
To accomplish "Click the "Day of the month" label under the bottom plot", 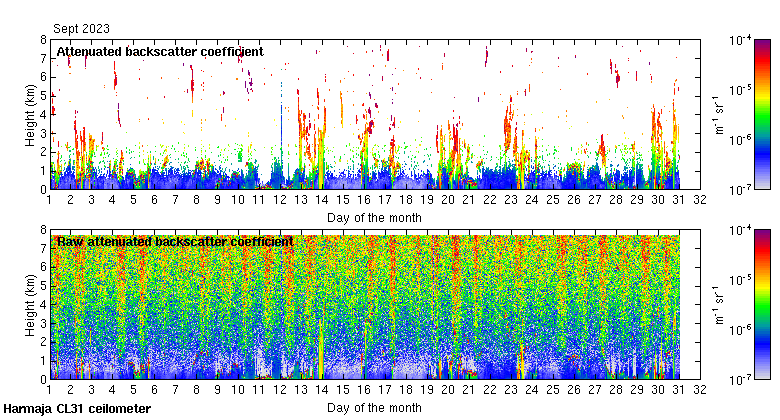I will click(x=374, y=408).
